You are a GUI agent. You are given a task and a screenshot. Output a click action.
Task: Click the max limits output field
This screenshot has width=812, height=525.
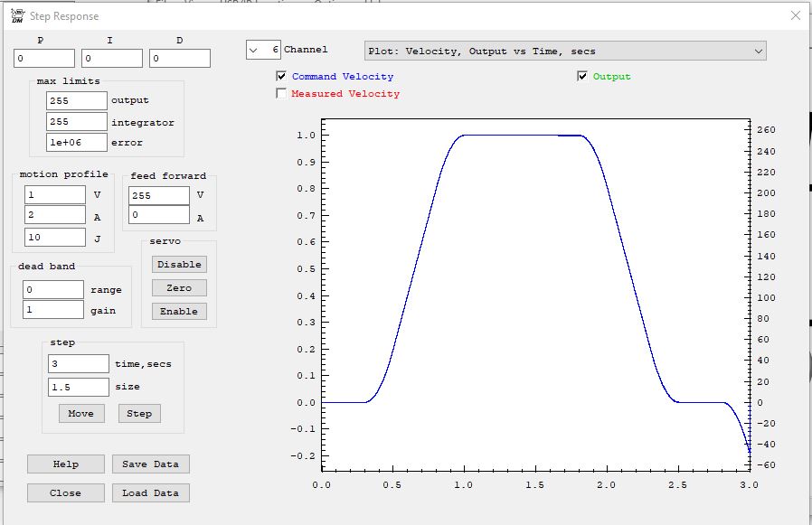[x=76, y=100]
